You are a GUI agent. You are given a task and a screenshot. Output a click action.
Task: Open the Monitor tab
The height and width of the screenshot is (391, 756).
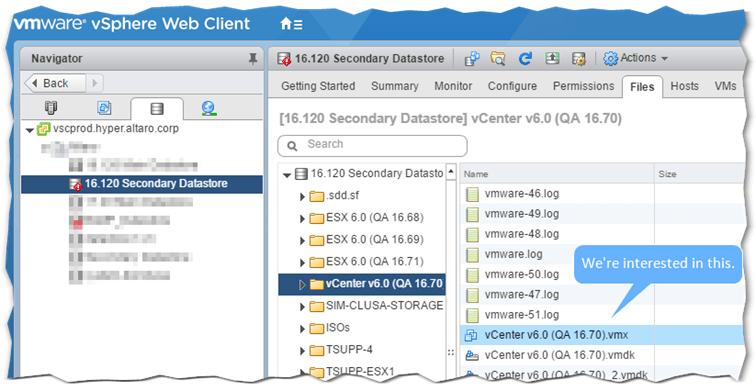point(453,86)
